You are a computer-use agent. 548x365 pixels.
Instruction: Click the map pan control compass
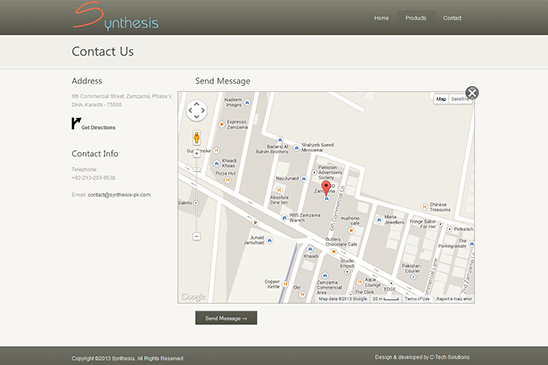pos(196,110)
